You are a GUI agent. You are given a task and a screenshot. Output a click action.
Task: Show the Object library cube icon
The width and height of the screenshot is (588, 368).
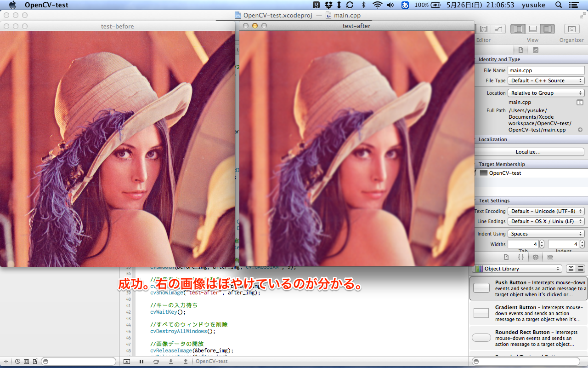(x=536, y=257)
